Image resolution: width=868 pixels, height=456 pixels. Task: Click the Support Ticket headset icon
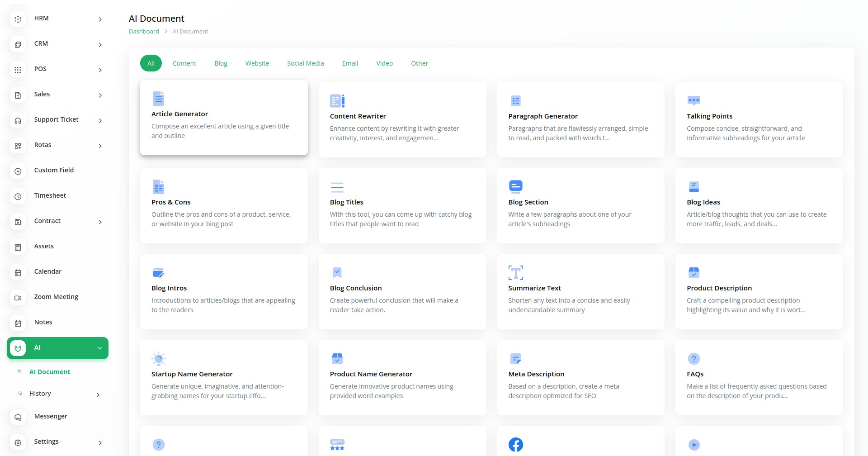click(x=18, y=120)
